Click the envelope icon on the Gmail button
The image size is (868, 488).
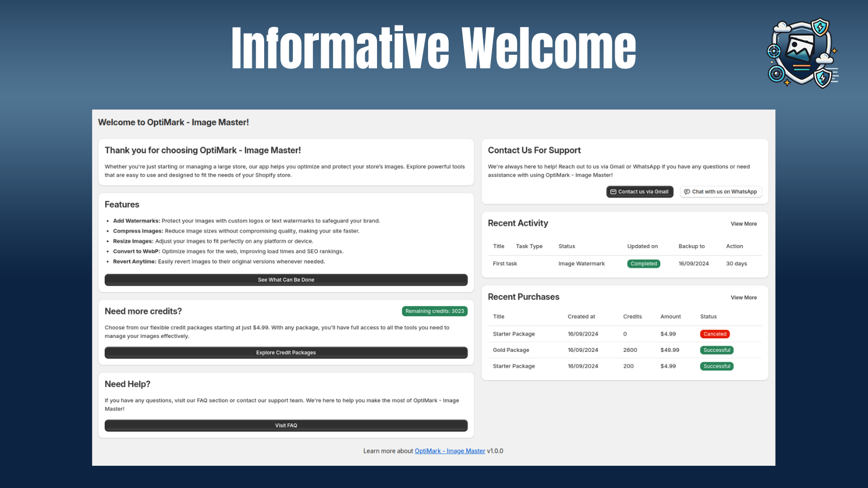point(613,191)
